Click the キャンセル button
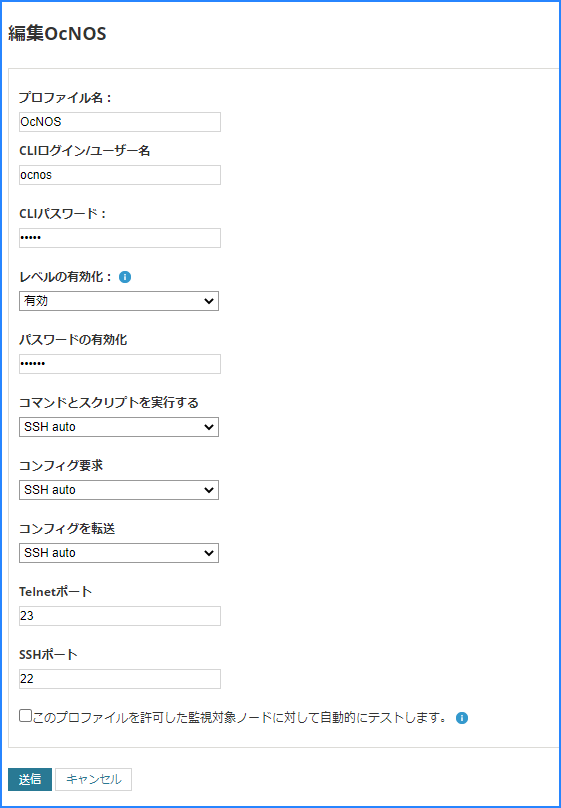This screenshot has width=561, height=808. tap(94, 779)
